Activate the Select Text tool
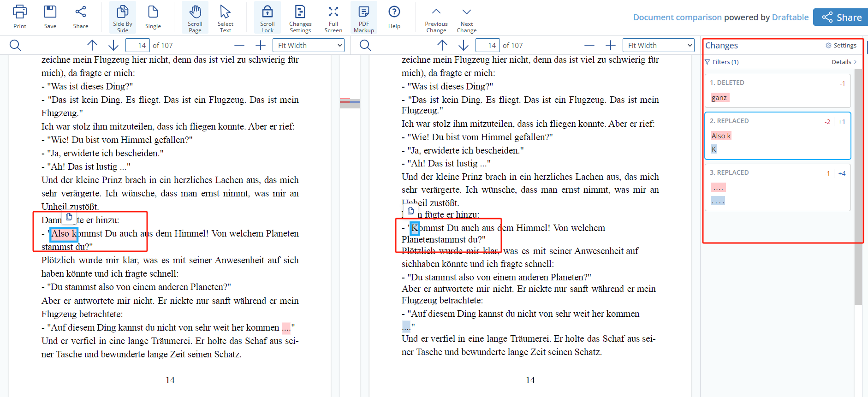868x397 pixels. (226, 18)
